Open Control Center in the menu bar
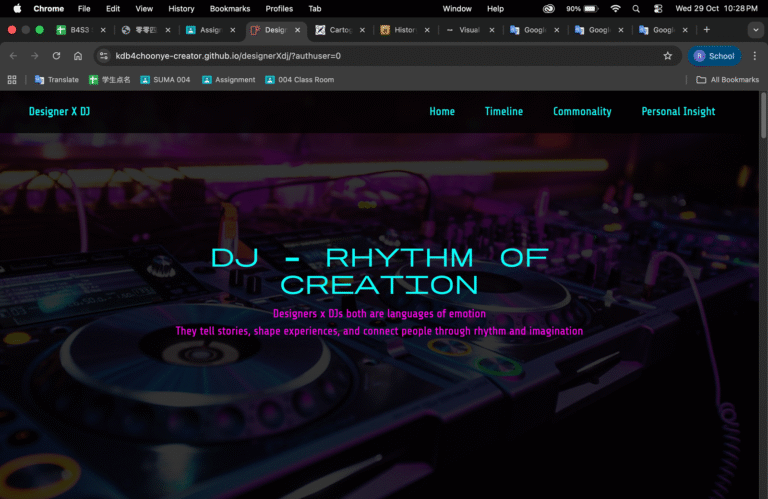Viewport: 768px width, 499px height. point(657,8)
